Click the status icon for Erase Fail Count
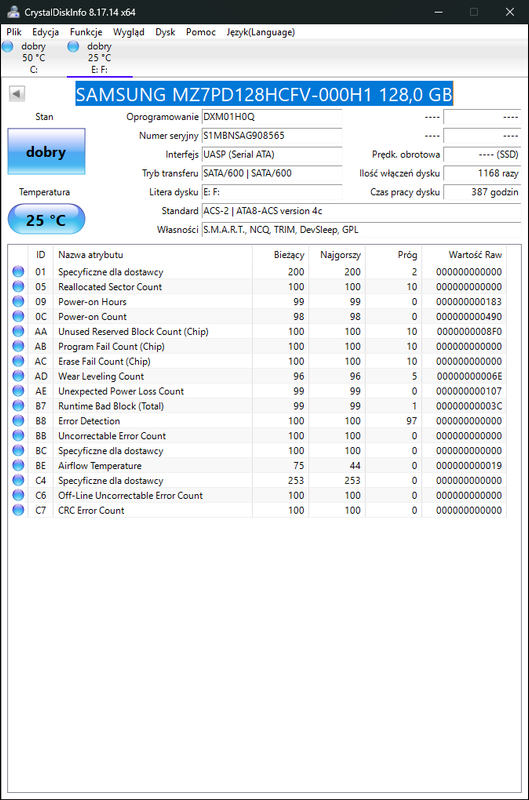Screen dimensions: 529x800 18,361
